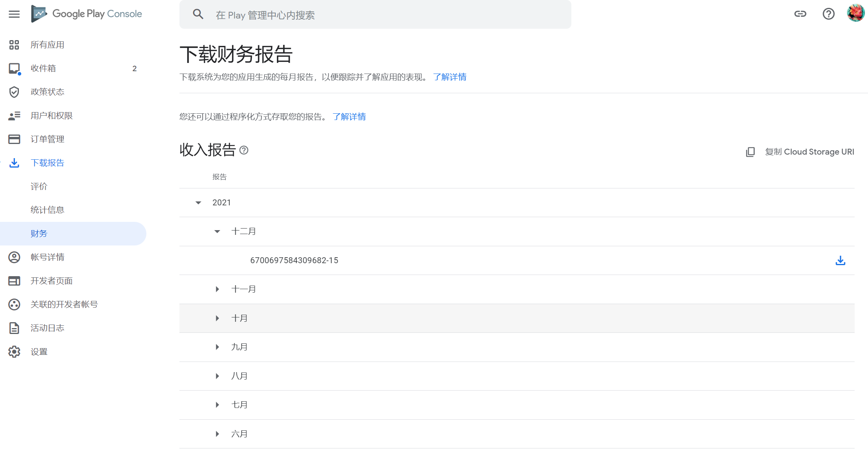Open 设置 via the gear icon
The width and height of the screenshot is (868, 452).
[x=14, y=351]
